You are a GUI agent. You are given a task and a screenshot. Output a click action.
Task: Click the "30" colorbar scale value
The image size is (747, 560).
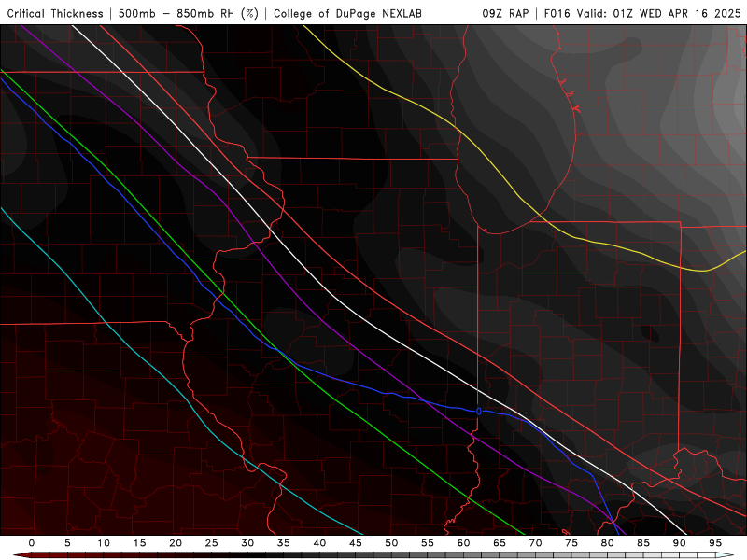[x=247, y=543]
